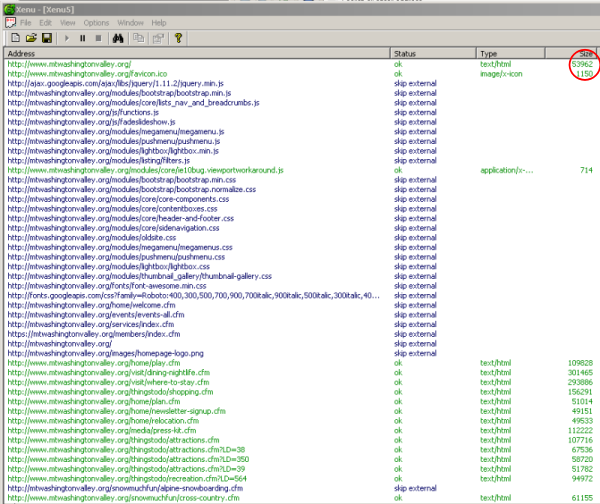
Task: Select the js/functions.js row
Action: 300,113
